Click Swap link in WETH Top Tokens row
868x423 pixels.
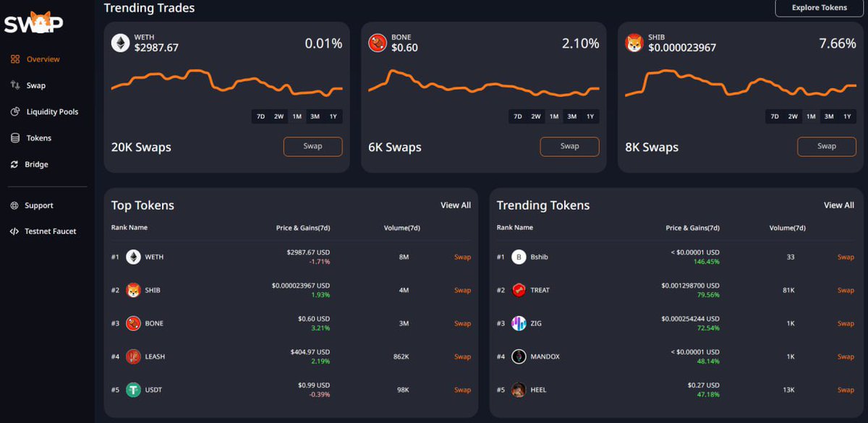click(462, 257)
